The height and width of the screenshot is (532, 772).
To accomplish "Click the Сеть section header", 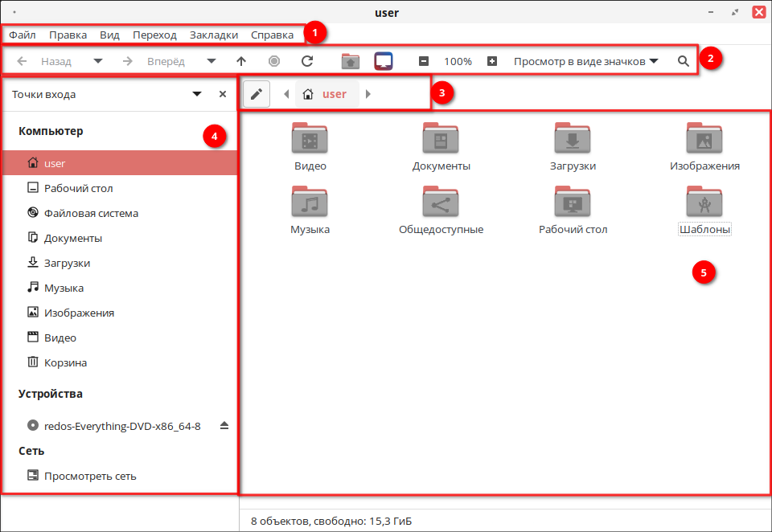I will click(31, 451).
